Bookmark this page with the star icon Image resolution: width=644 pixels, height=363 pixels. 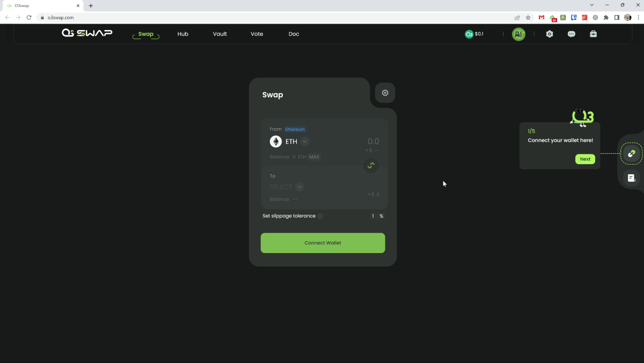point(528,18)
